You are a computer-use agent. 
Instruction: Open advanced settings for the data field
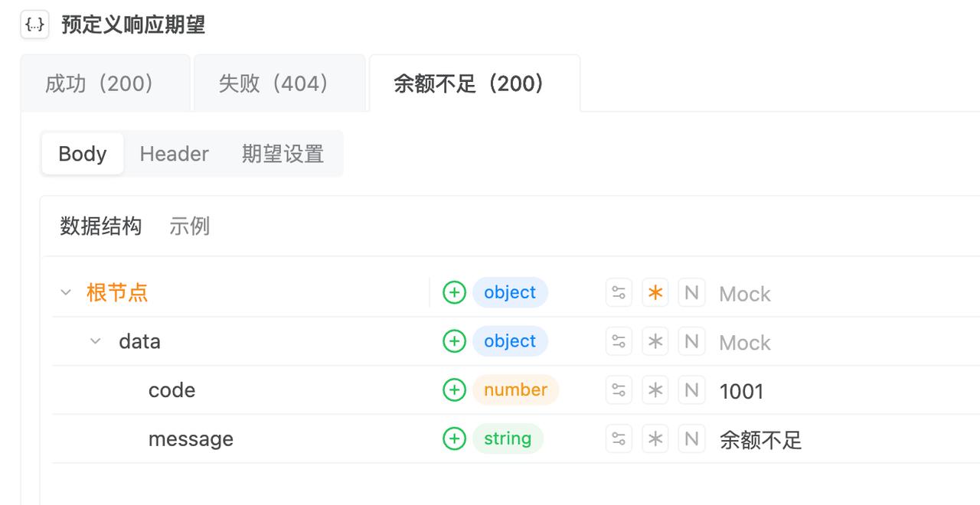[x=619, y=342]
